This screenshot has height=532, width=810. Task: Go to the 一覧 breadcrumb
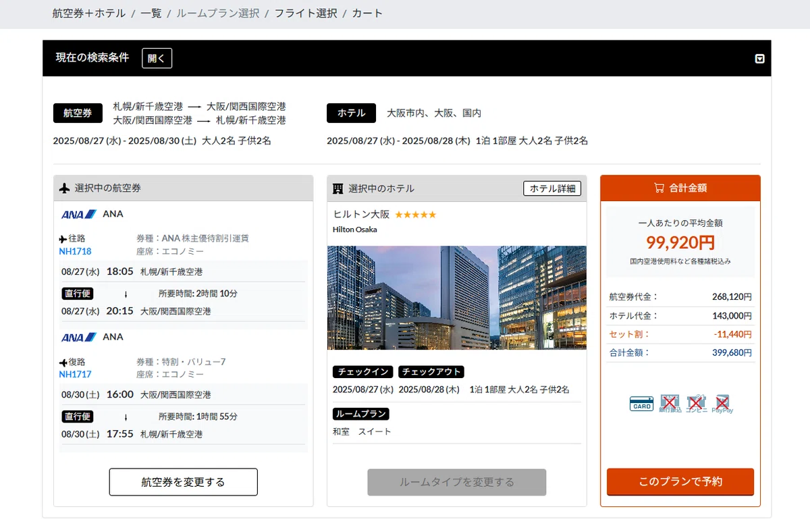click(x=151, y=13)
